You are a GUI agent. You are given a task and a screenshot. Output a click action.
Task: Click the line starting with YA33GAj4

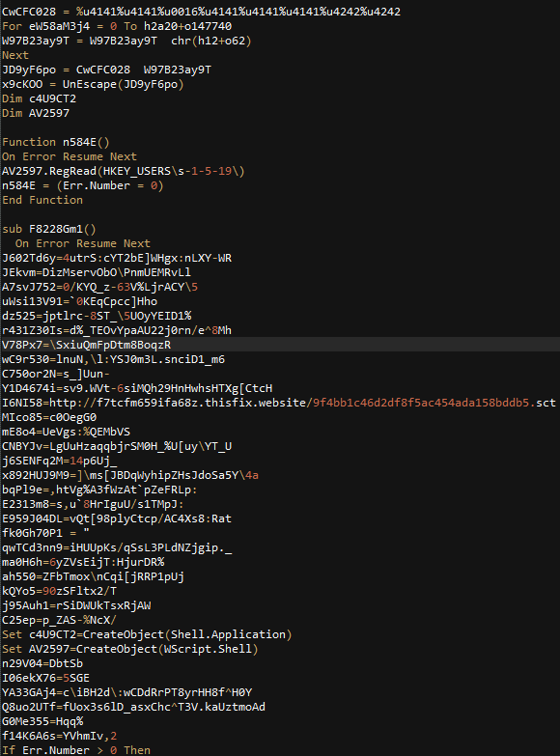[126, 692]
